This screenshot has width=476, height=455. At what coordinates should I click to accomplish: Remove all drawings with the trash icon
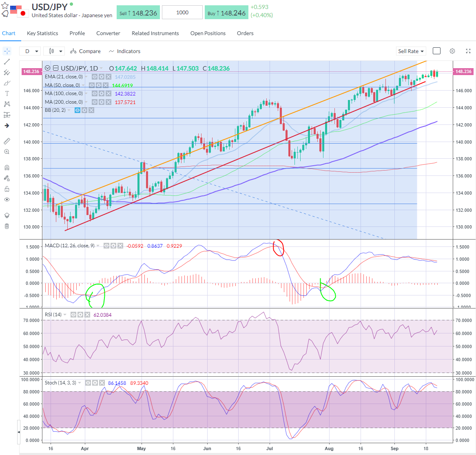[7, 226]
